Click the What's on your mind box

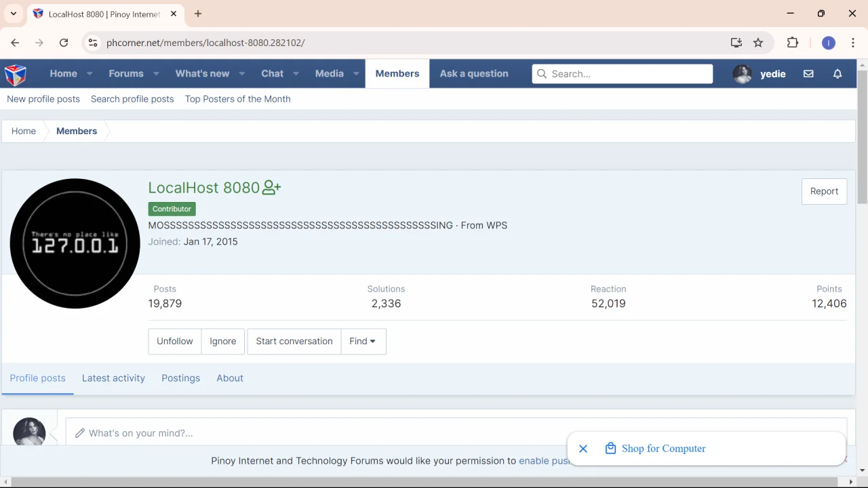point(456,433)
